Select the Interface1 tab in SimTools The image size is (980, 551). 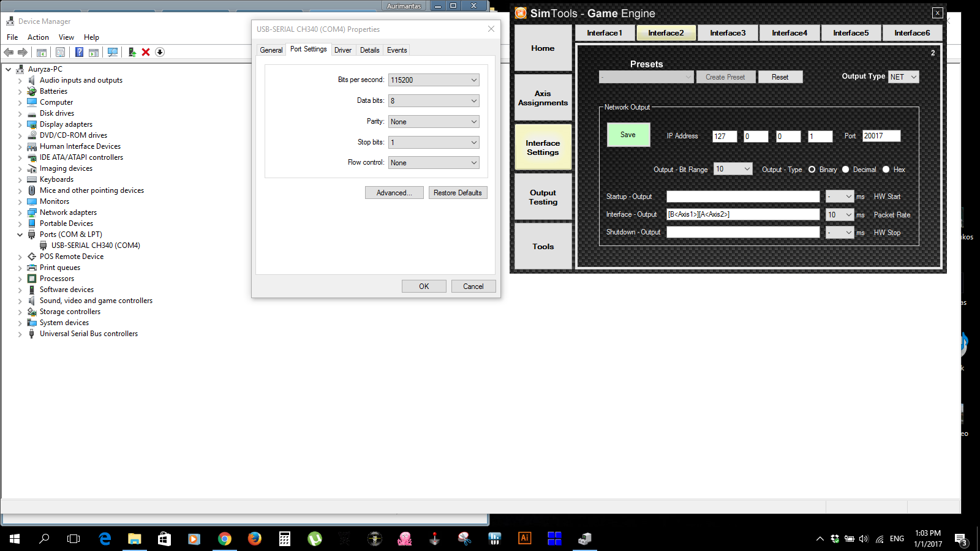click(x=605, y=33)
